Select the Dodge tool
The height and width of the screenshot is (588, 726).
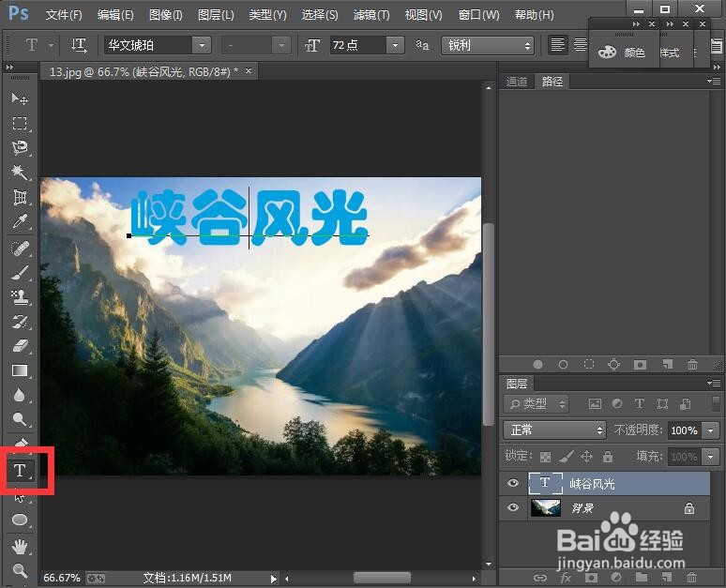20,419
